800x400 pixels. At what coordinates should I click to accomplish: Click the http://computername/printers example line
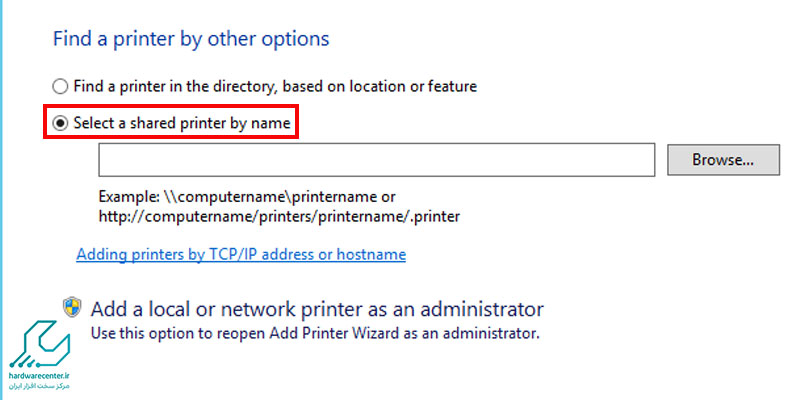pyautogui.click(x=279, y=217)
